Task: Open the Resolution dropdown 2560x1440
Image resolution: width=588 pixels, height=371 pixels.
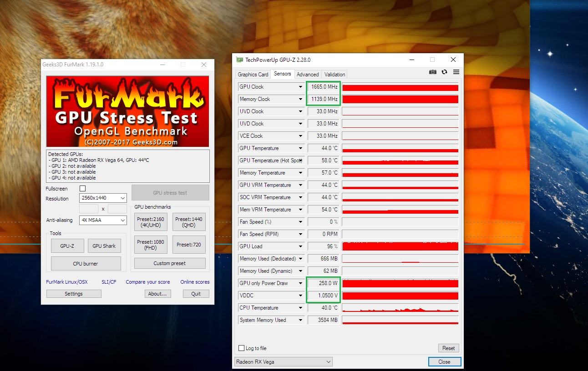Action: click(x=103, y=198)
